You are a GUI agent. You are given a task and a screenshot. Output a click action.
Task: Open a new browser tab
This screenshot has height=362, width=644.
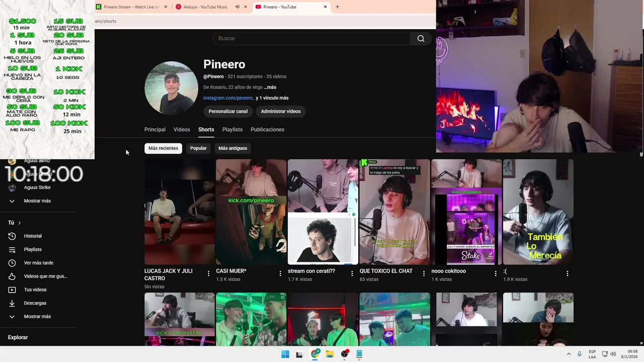pyautogui.click(x=337, y=7)
